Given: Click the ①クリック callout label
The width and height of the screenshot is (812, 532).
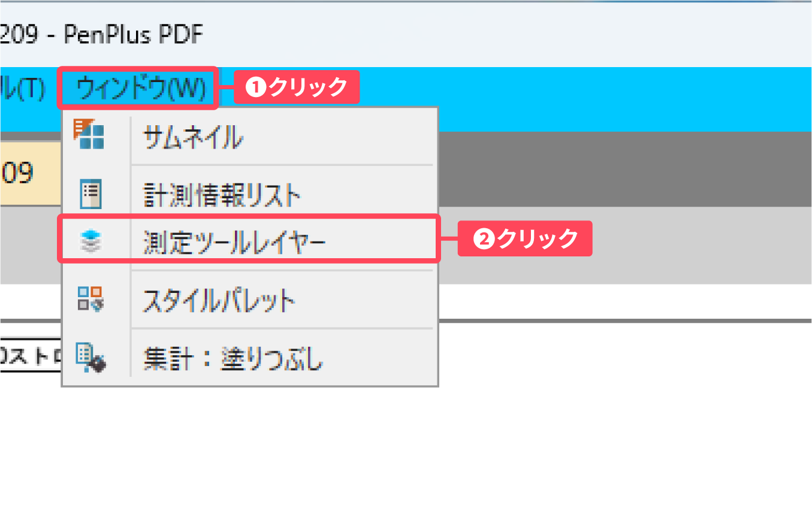Looking at the screenshot, I should [x=297, y=87].
